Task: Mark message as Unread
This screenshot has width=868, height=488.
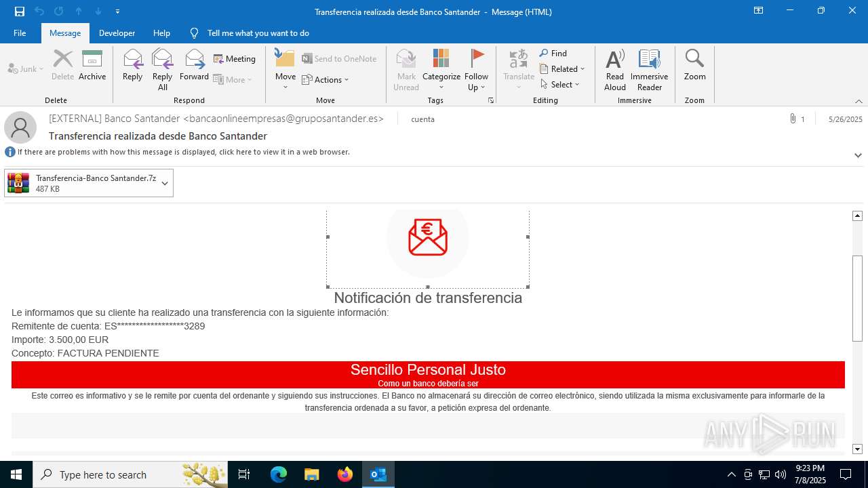Action: (406, 70)
